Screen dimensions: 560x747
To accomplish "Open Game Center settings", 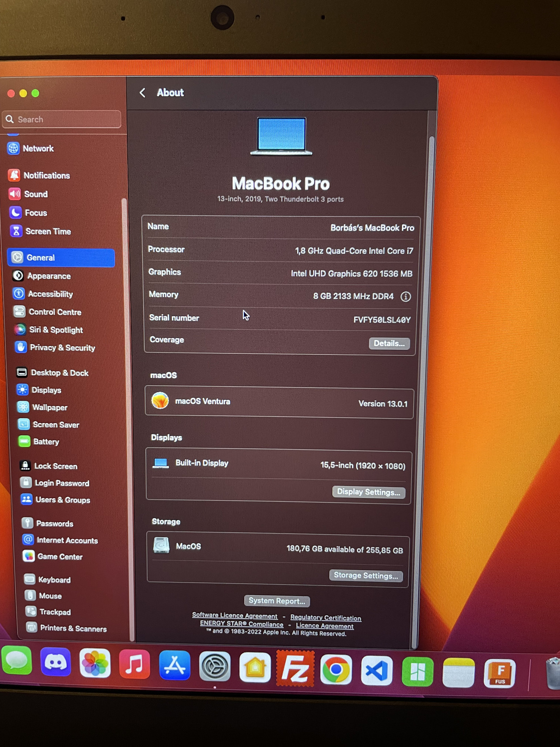I will 54,556.
